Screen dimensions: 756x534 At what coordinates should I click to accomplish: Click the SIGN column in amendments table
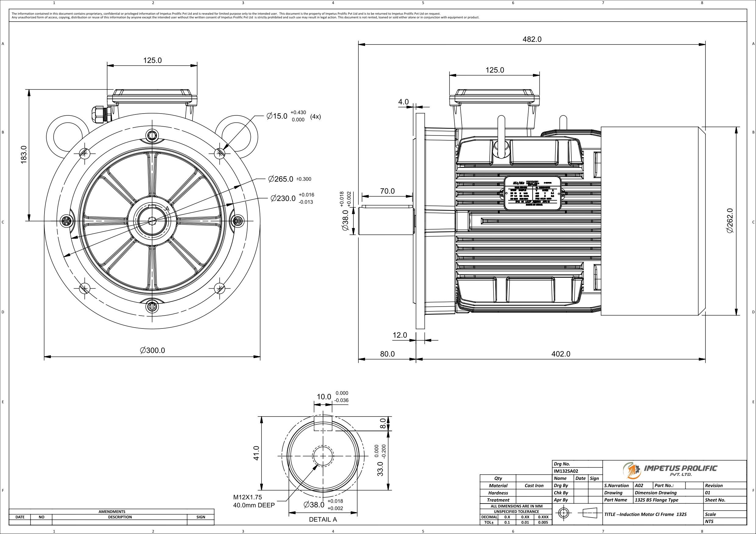click(x=201, y=517)
